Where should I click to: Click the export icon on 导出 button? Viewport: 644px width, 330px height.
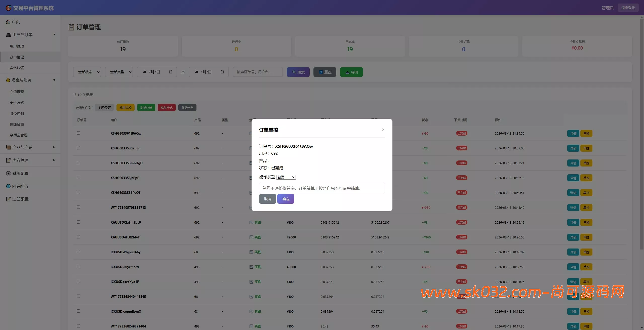coord(347,72)
